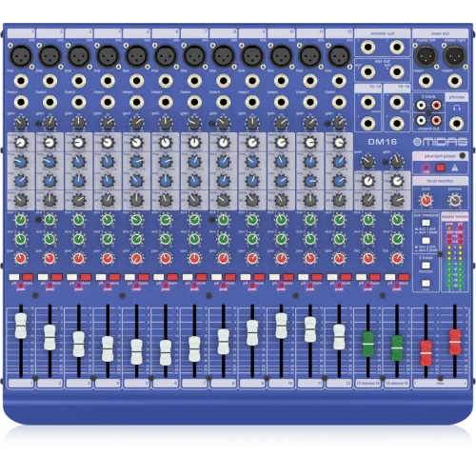Image resolution: width=476 pixels, height=476 pixels.
Task: Mute stereo channel 15/16
Action: 404,277
